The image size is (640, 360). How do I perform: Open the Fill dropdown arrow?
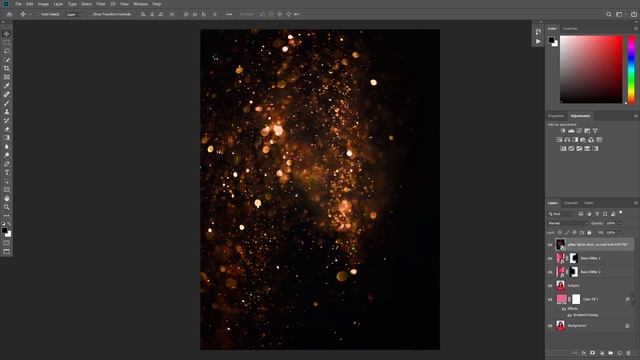[x=619, y=233]
